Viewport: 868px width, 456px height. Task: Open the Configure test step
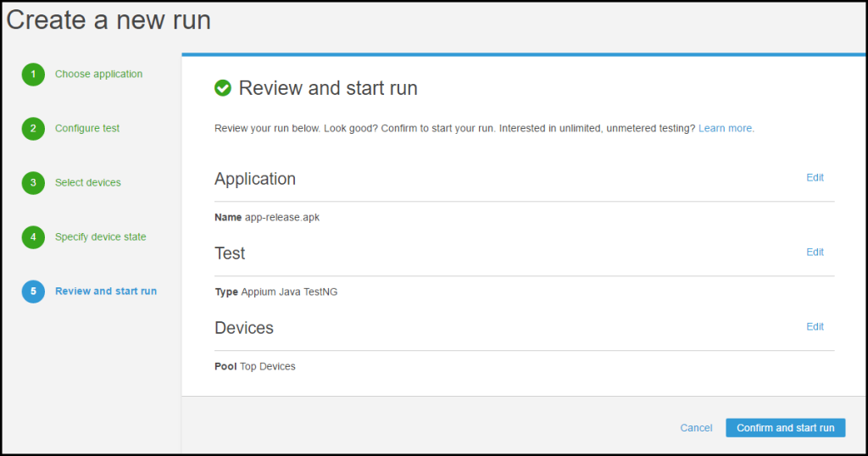(87, 129)
